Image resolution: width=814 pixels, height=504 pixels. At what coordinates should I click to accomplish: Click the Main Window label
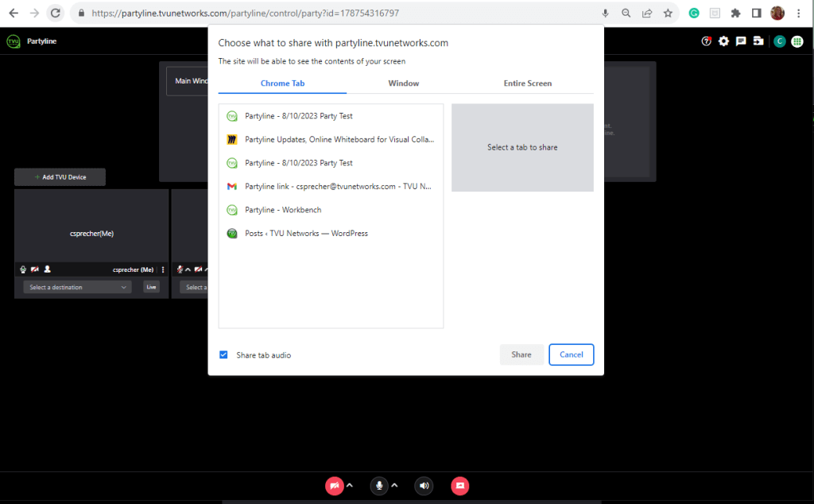coord(191,81)
